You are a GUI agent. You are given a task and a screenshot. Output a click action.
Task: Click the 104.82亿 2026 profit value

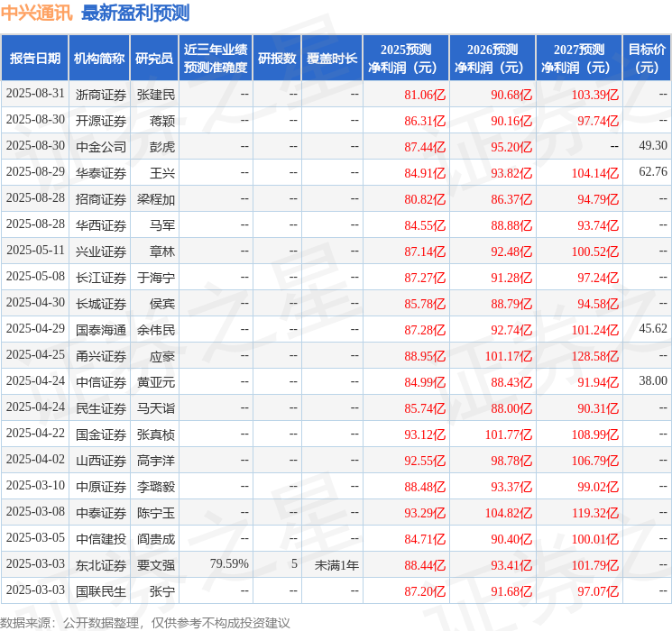coord(509,513)
